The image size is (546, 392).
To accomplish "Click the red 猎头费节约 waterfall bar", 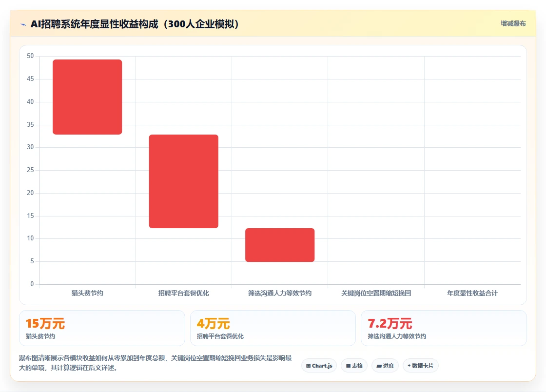I will click(87, 97).
